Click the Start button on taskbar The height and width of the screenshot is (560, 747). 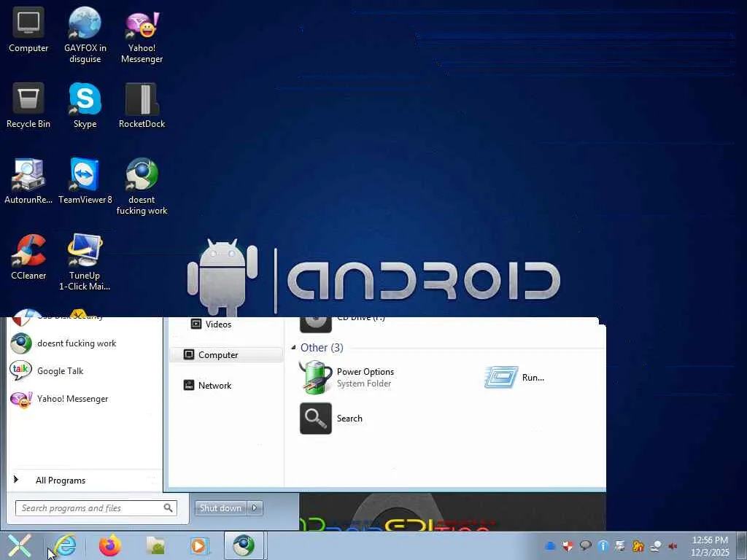tap(20, 545)
